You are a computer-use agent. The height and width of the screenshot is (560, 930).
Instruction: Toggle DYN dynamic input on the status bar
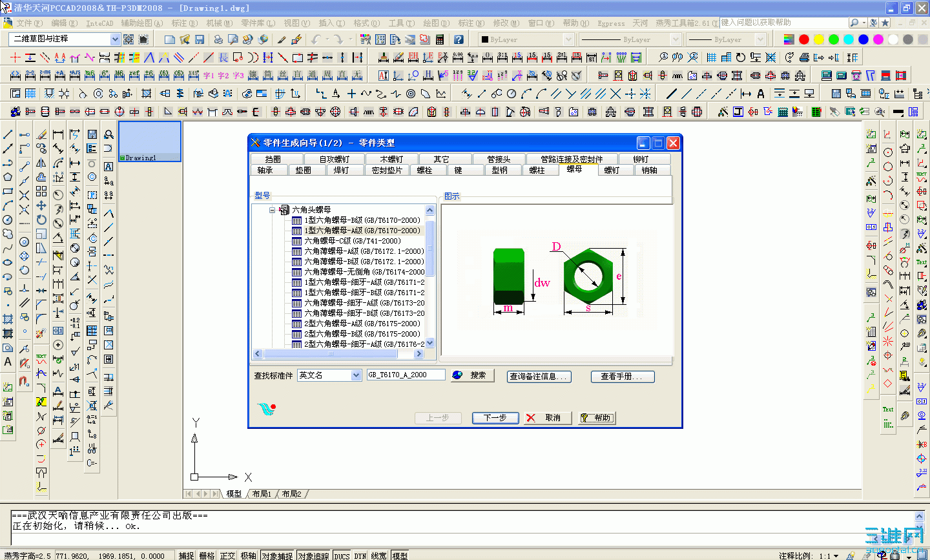(x=359, y=555)
